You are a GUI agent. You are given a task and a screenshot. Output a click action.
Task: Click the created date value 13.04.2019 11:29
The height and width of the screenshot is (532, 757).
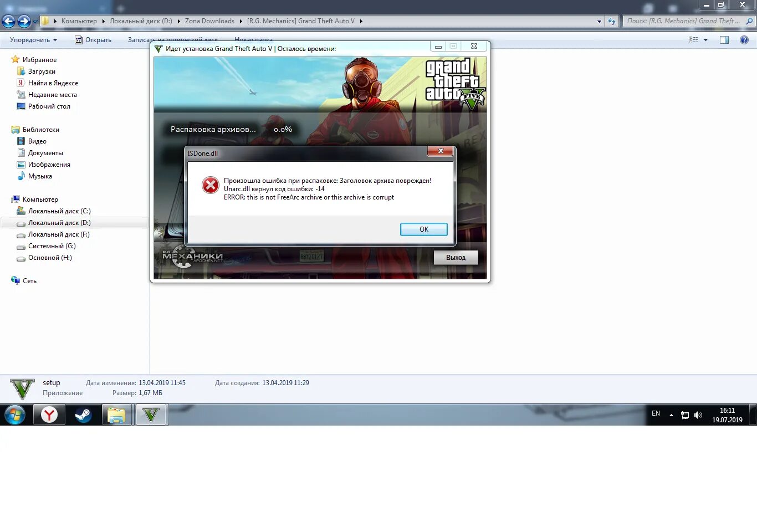pos(285,383)
